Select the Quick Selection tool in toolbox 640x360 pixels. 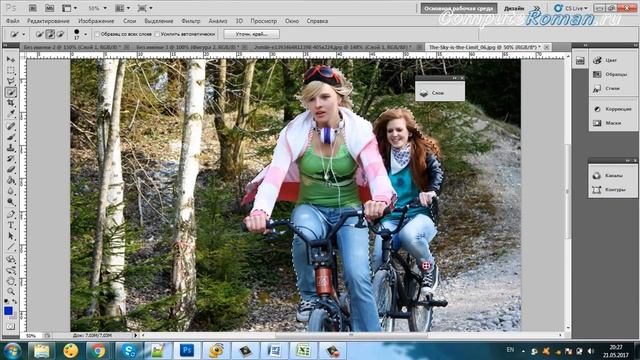pos(11,92)
